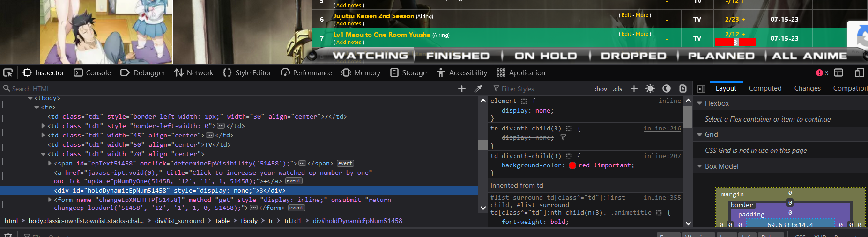Image resolution: width=868 pixels, height=237 pixels.
Task: Open inline:216 stylesheet link
Action: click(x=662, y=128)
